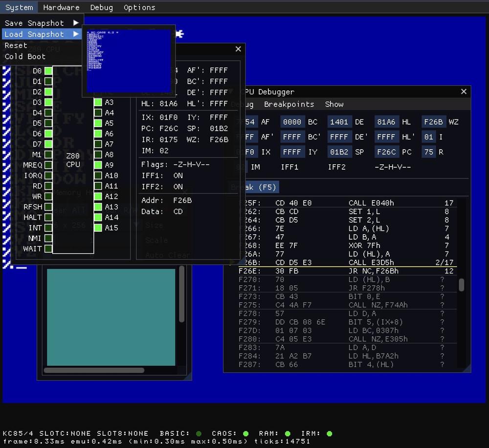Click the A10 address pin indicator
This screenshot has width=489, height=448.
click(98, 175)
